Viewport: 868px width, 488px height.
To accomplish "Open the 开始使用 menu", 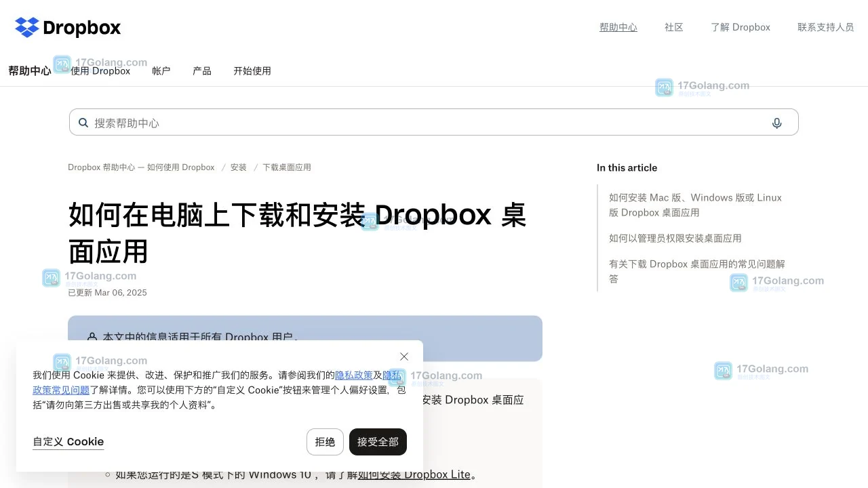I will (252, 70).
